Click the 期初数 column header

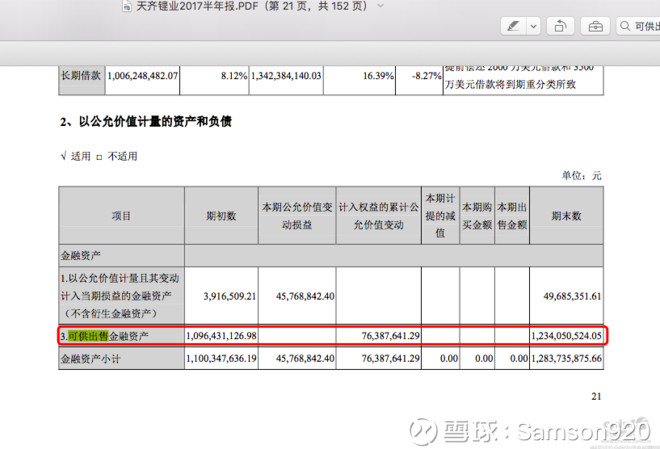point(221,216)
